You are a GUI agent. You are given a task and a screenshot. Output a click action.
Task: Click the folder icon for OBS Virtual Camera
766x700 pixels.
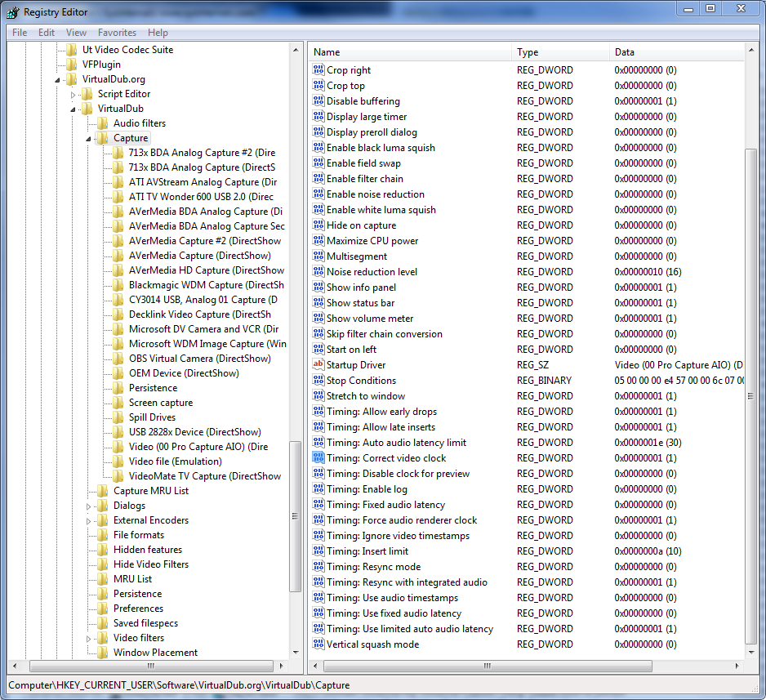tap(118, 358)
